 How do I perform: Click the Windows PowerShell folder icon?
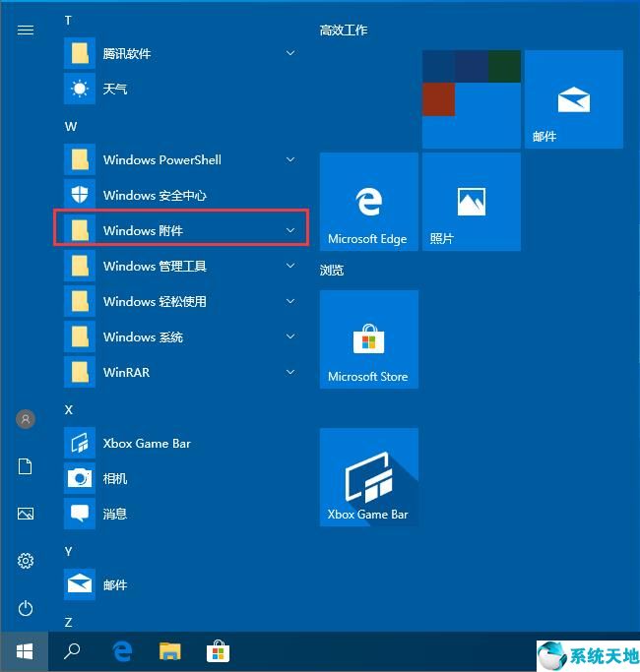tap(80, 159)
